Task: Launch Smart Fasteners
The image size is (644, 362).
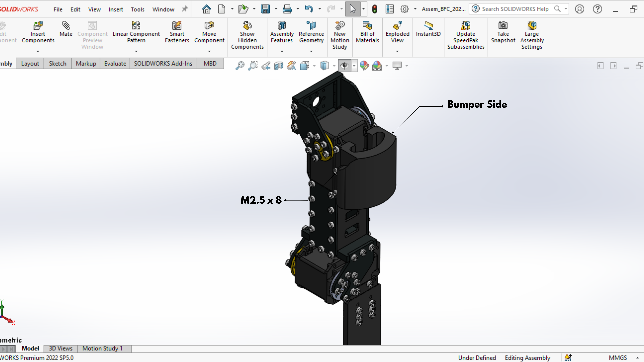Action: (177, 32)
